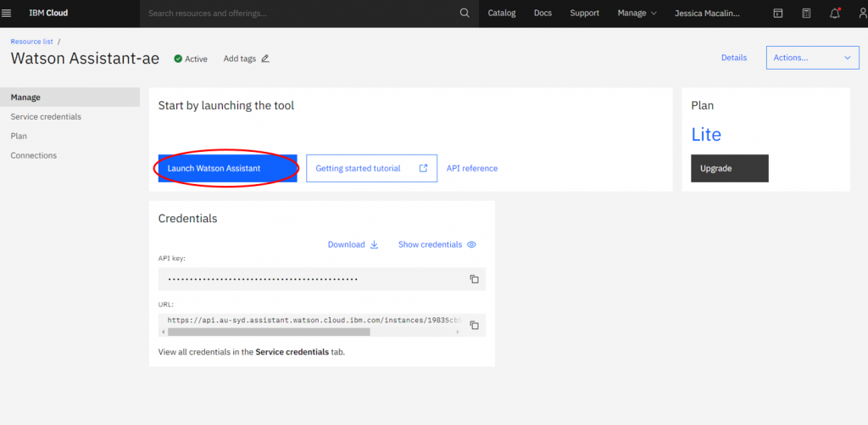Click the URL scrollbar left arrow

(x=162, y=332)
